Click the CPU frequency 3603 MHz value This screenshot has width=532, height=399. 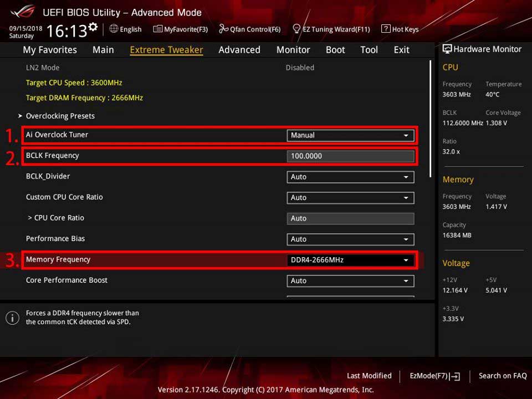click(457, 95)
